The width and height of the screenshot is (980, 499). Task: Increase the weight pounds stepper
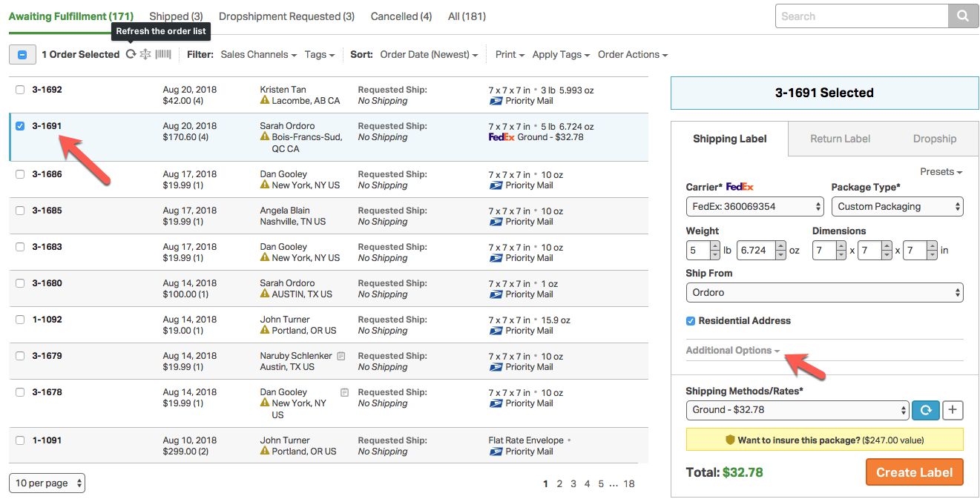(715, 246)
